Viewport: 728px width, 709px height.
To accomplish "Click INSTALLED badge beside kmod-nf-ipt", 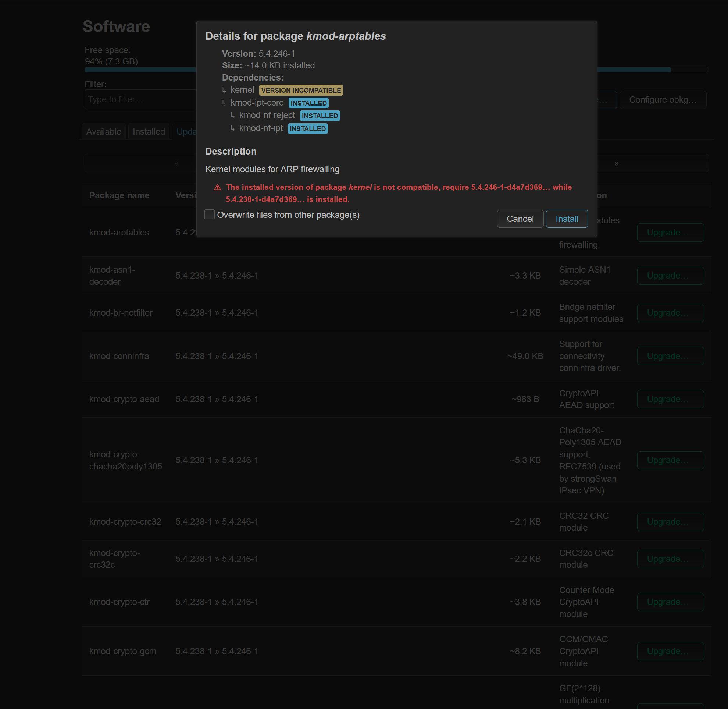I will (x=307, y=128).
